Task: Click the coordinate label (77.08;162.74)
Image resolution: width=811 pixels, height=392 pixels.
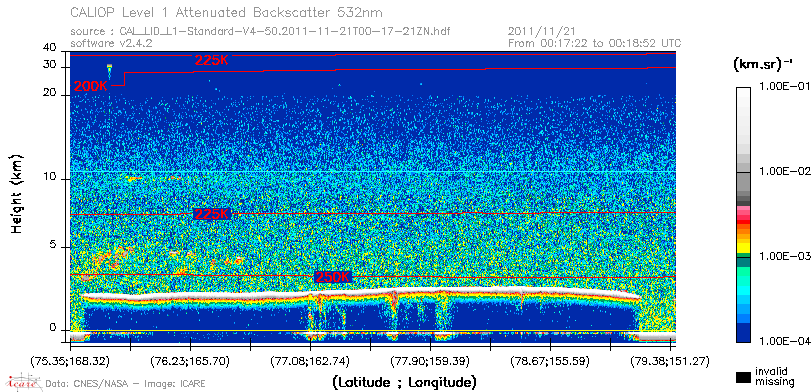Action: click(x=310, y=360)
